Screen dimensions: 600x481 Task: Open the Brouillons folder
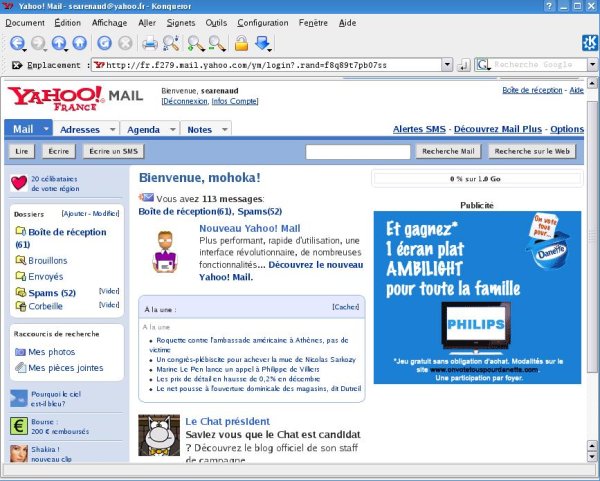pos(48,261)
